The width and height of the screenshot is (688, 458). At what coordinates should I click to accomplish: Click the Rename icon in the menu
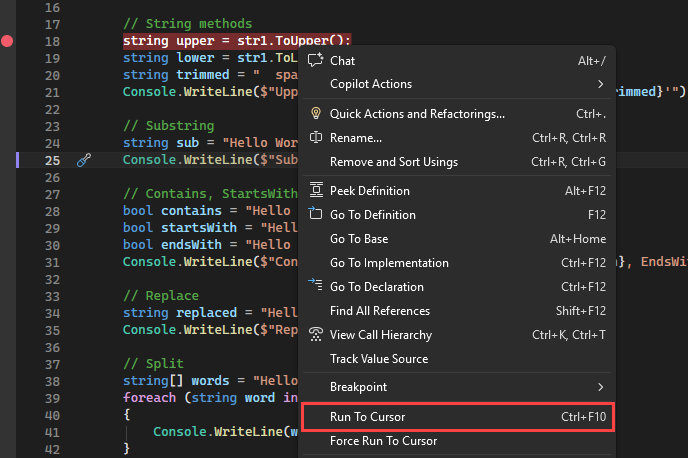[x=316, y=138]
